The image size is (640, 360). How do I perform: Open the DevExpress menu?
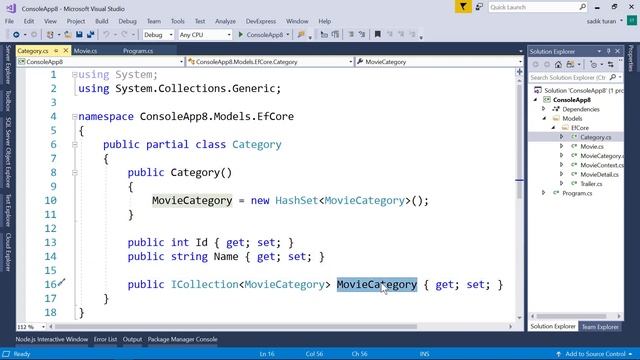click(x=260, y=21)
